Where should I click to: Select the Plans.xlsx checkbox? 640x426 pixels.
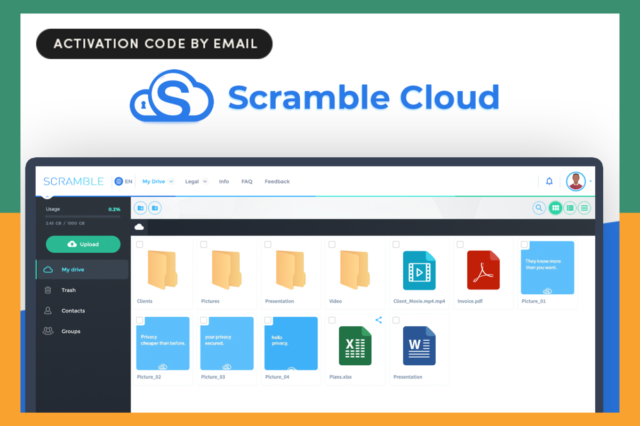point(332,320)
